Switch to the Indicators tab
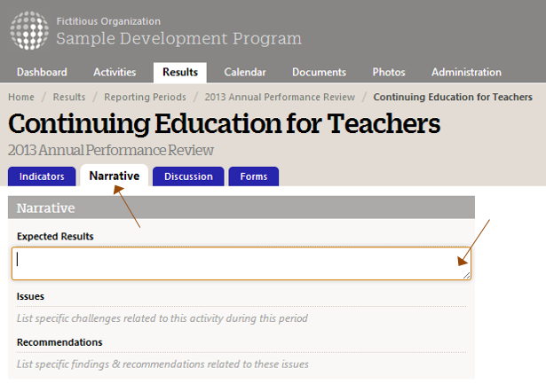Image resolution: width=546 pixels, height=392 pixels. pos(42,176)
